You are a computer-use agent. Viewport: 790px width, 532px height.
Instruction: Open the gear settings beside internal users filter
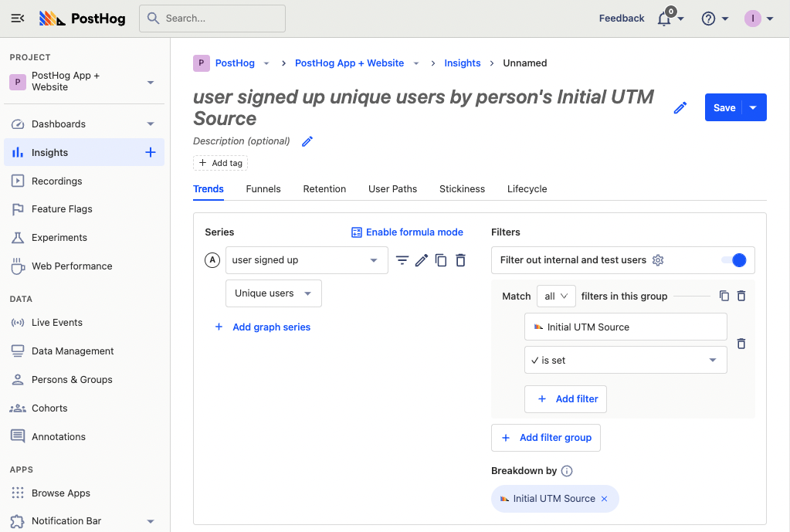point(657,260)
